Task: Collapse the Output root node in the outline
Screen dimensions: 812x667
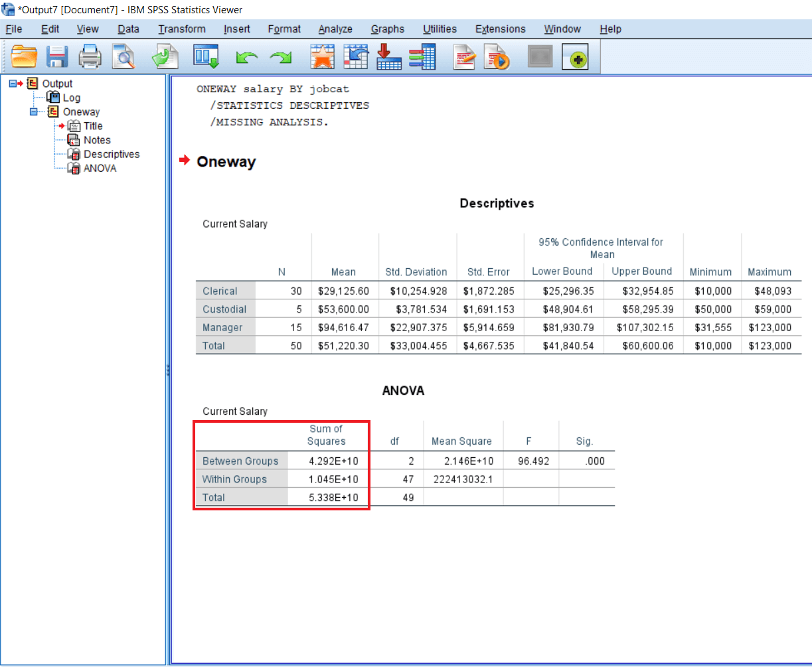Action: 13,84
